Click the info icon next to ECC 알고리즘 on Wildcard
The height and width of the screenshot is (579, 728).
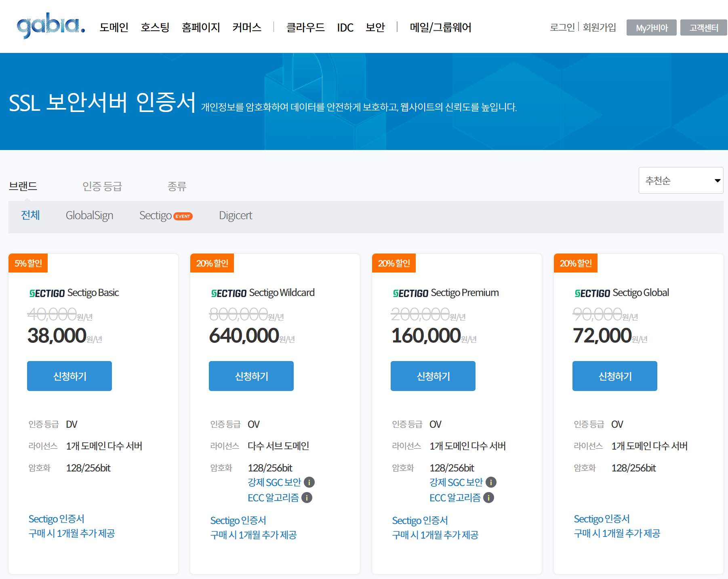point(307,497)
